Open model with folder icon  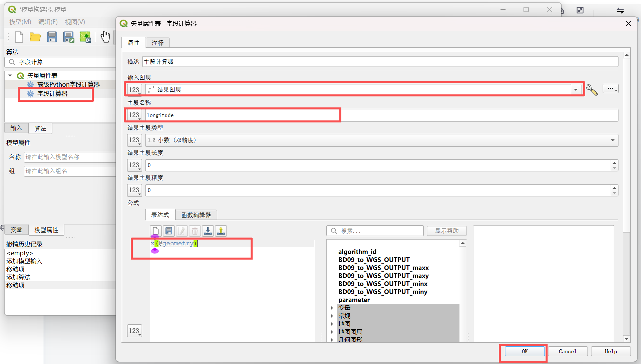tap(35, 37)
